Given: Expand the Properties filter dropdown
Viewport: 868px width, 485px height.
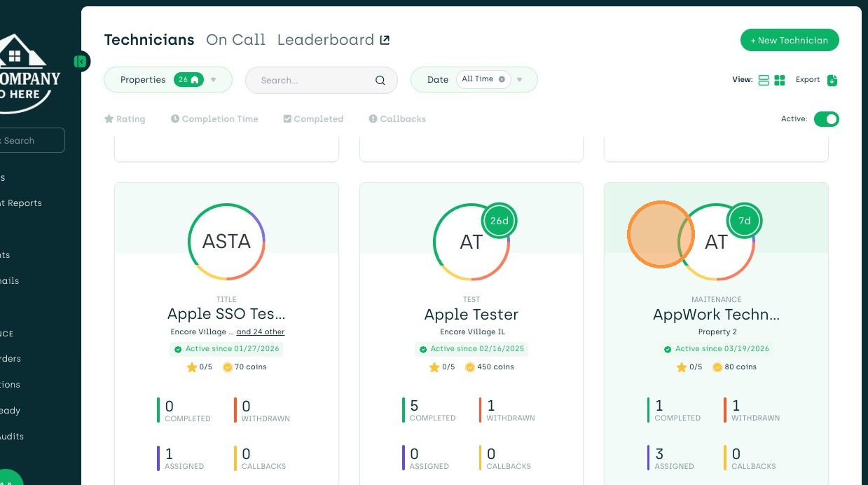Looking at the screenshot, I should click(214, 80).
